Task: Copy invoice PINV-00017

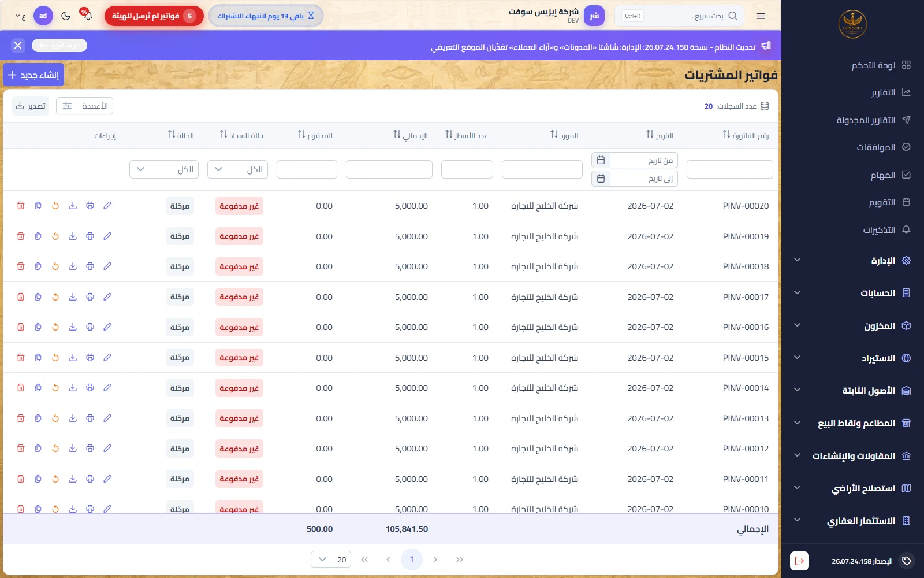Action: click(38, 297)
